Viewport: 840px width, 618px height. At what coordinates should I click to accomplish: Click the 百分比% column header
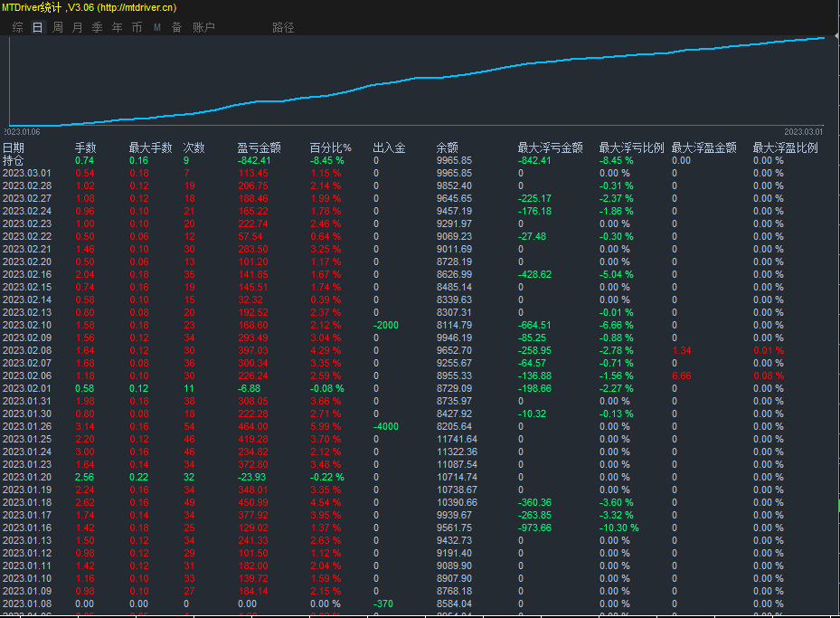[x=331, y=147]
